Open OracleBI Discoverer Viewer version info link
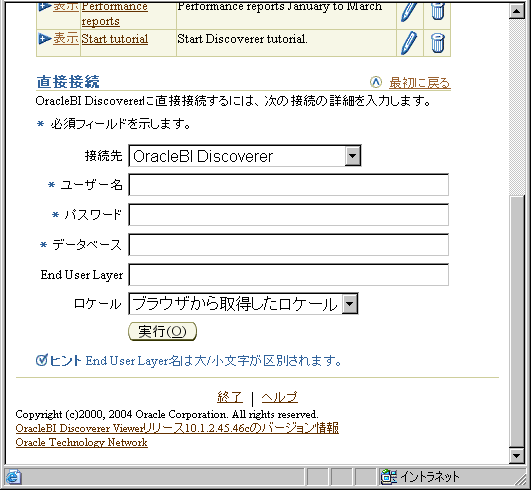Image resolution: width=531 pixels, height=490 pixels. (177, 428)
